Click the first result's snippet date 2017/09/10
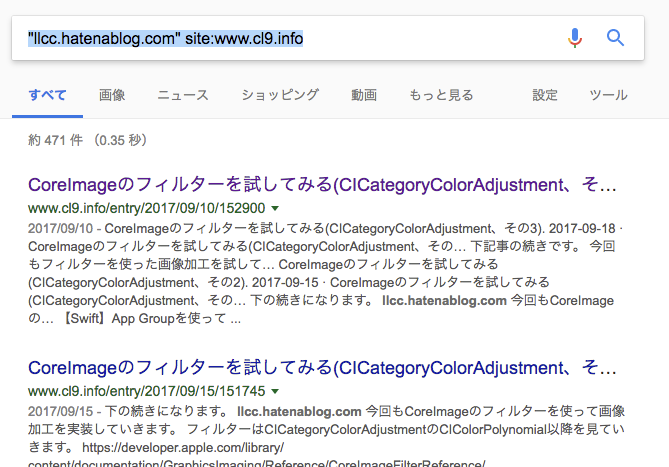The width and height of the screenshot is (669, 467). pos(60,229)
